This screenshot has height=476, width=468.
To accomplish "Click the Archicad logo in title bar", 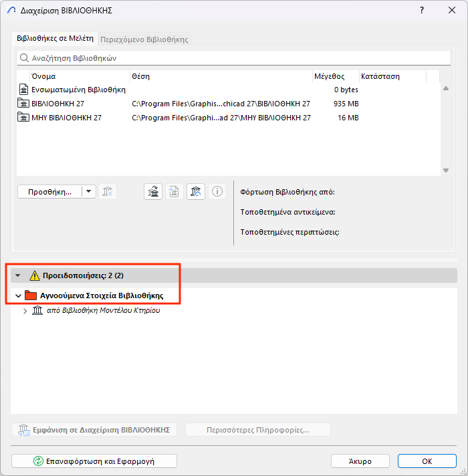I will click(x=11, y=10).
